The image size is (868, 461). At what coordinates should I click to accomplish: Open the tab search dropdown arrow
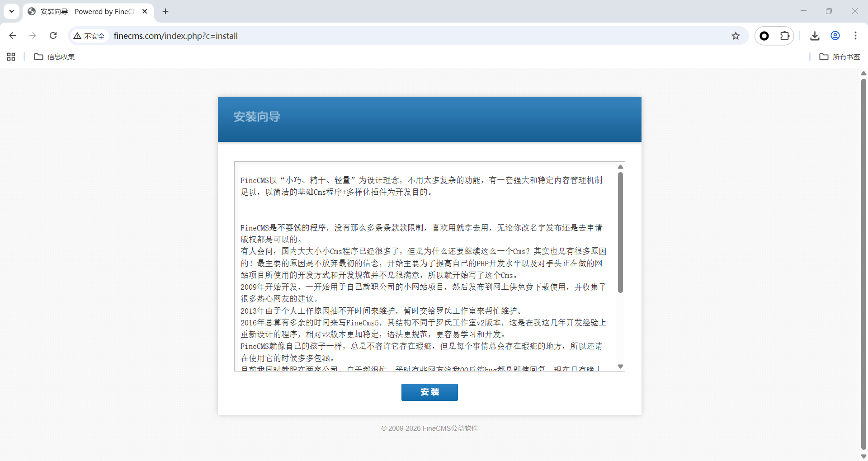pyautogui.click(x=12, y=11)
